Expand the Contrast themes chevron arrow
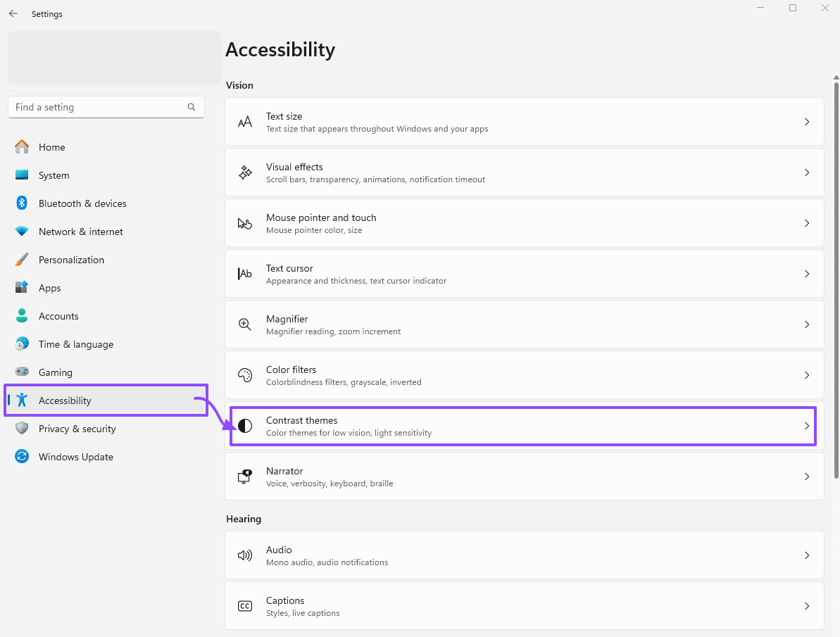This screenshot has width=840, height=637. [x=807, y=426]
